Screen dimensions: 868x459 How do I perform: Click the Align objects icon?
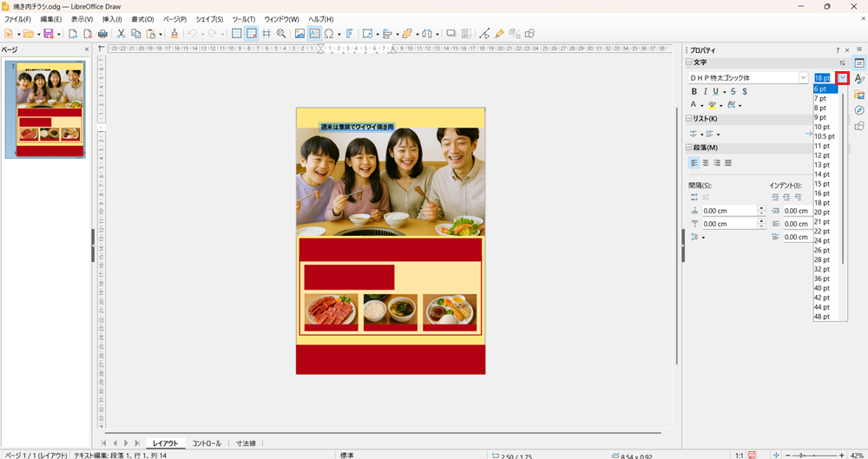coord(387,34)
